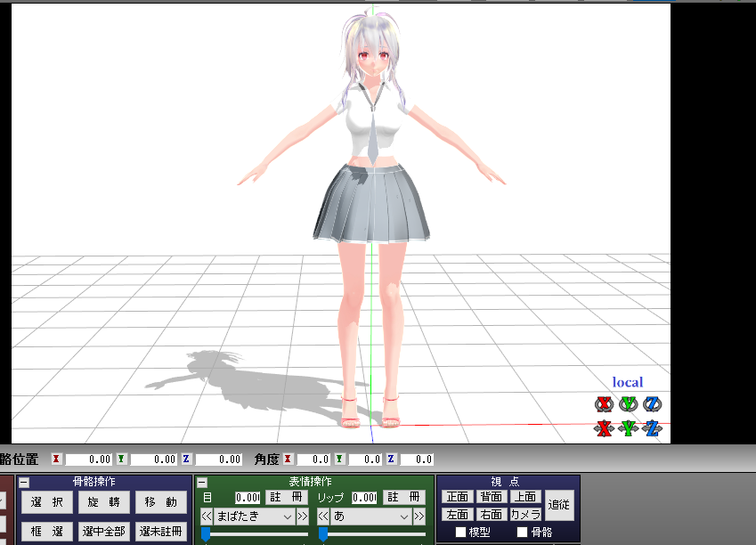Collapse the 骨骼操作 panel with minus icon

click(x=24, y=482)
